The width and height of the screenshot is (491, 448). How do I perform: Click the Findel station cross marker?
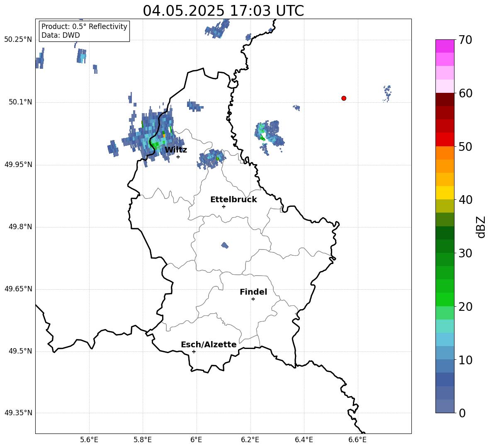tap(253, 299)
